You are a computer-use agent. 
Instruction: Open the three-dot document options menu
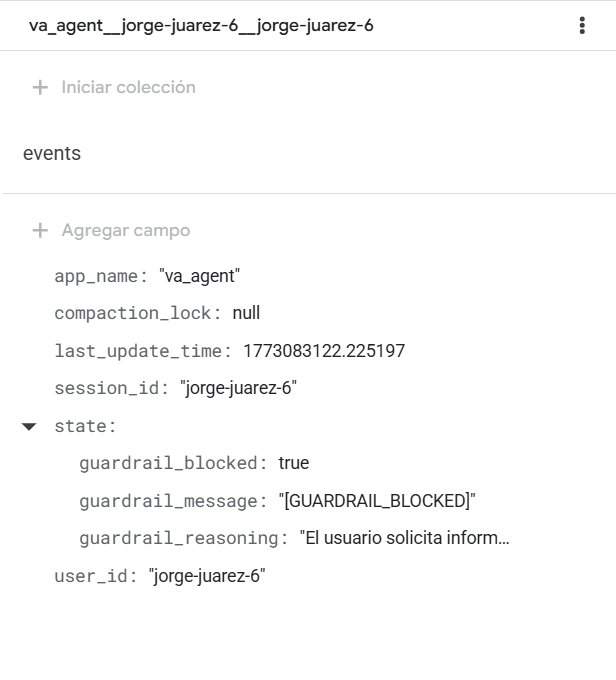(582, 26)
